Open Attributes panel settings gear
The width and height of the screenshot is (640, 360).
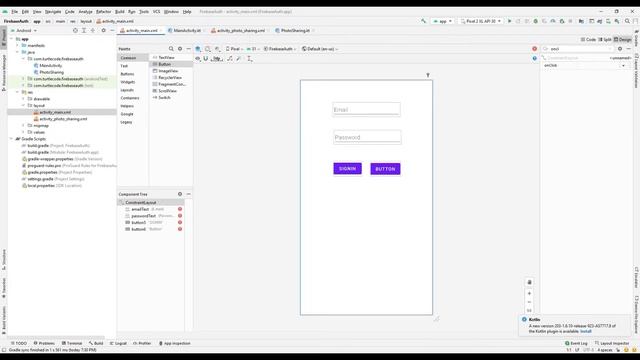620,49
